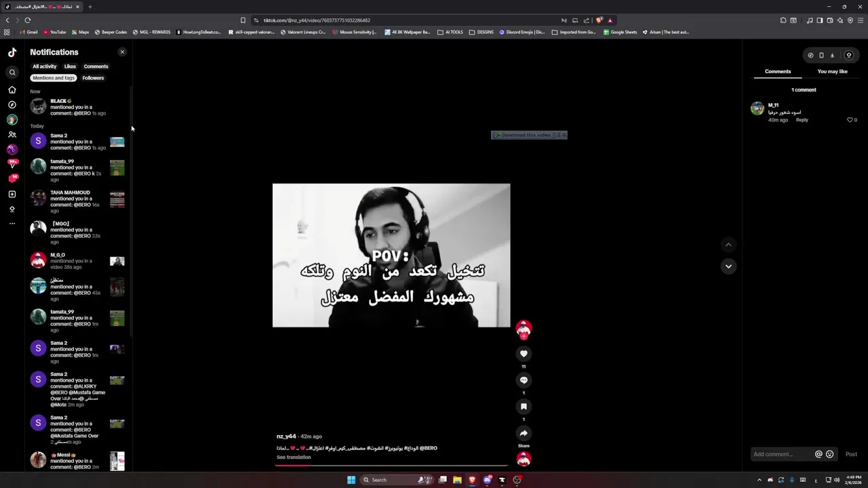Image resolution: width=868 pixels, height=488 pixels.
Task: Save the video with the bookmark icon
Action: point(524,407)
